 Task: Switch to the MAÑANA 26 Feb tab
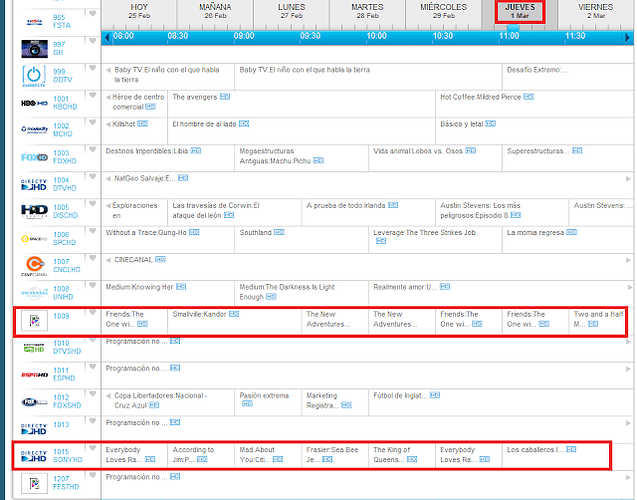coord(214,11)
